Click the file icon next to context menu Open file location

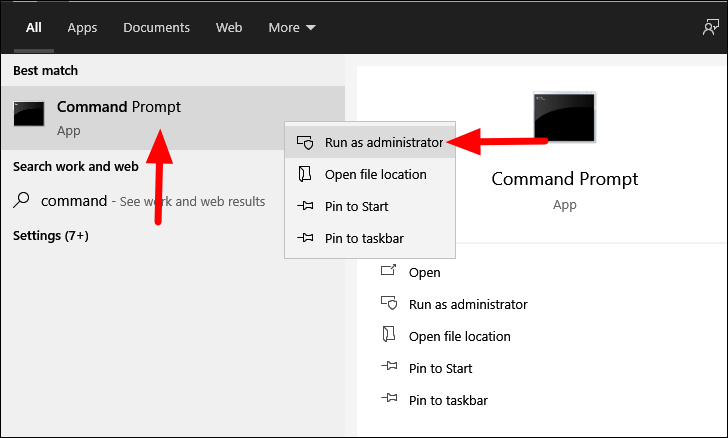(305, 174)
